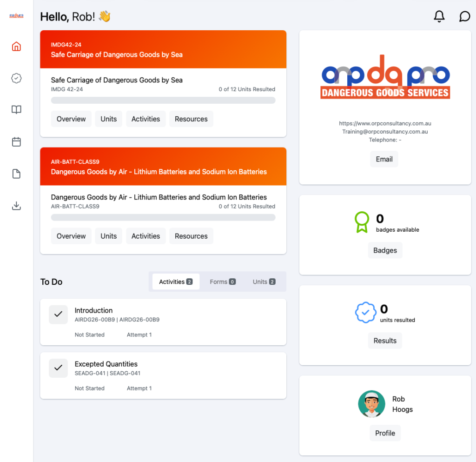Check off the Excepted Quantities activity
Screen dimensions: 476x462
[x=58, y=368]
